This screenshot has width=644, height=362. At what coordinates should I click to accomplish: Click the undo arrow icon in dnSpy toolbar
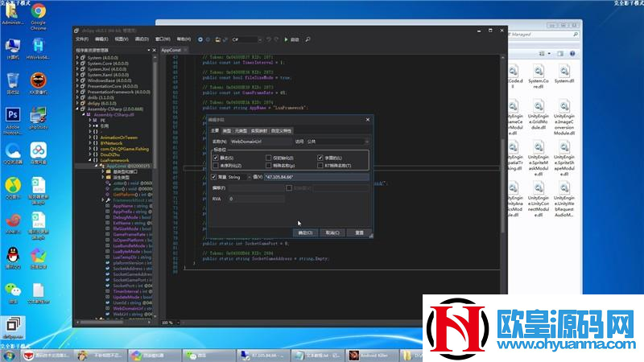tap(269, 39)
